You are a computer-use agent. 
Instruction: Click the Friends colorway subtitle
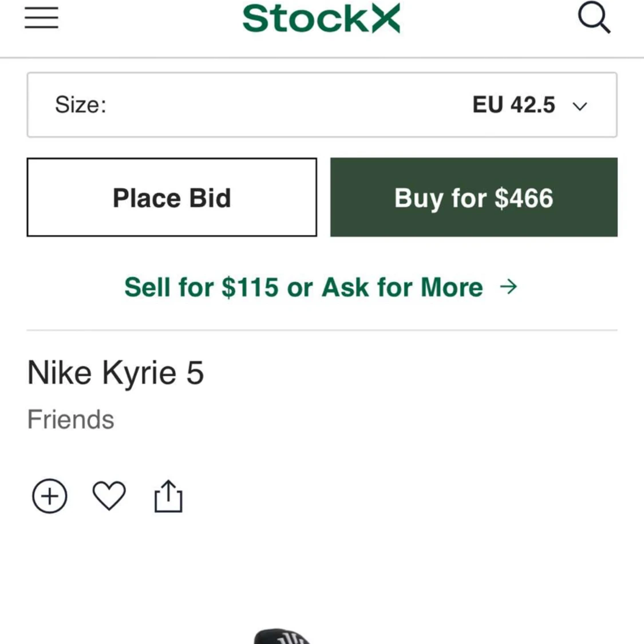click(70, 420)
